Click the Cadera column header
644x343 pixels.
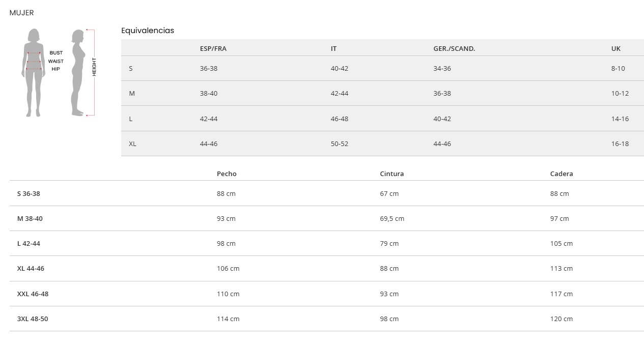click(x=562, y=174)
